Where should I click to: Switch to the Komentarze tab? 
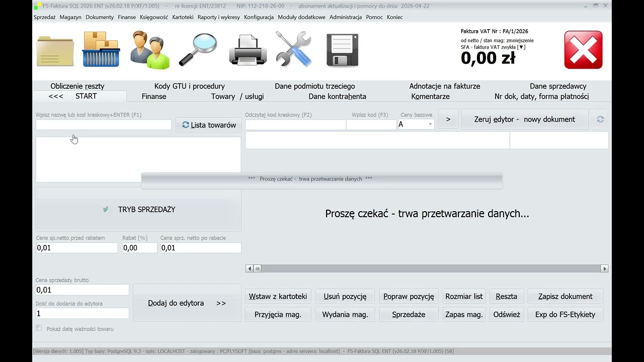coord(430,97)
